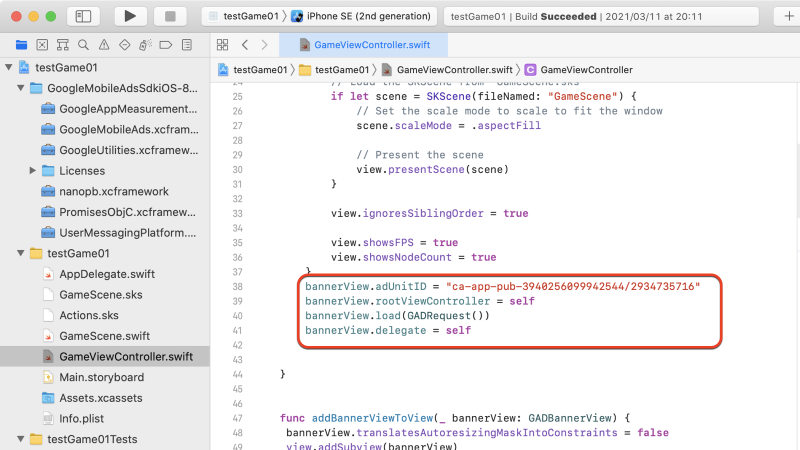Open the related items grid menu

pyautogui.click(x=222, y=45)
